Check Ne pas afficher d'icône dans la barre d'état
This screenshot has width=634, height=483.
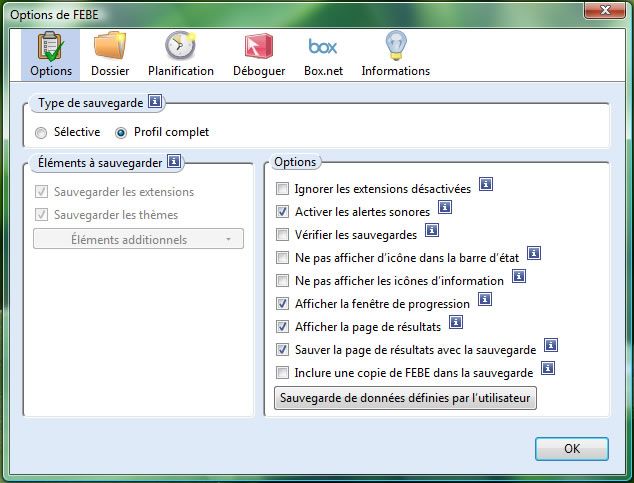pyautogui.click(x=282, y=257)
